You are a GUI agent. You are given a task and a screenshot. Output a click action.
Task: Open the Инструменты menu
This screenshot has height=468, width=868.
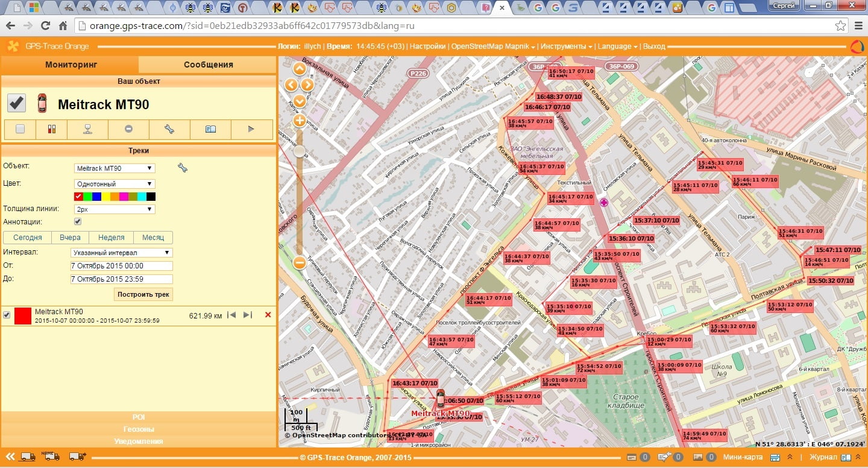click(565, 46)
